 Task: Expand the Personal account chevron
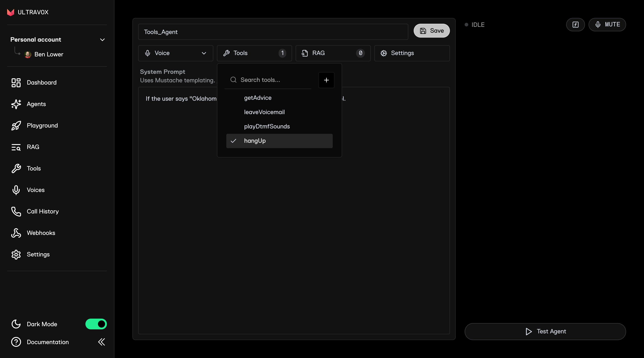click(102, 40)
